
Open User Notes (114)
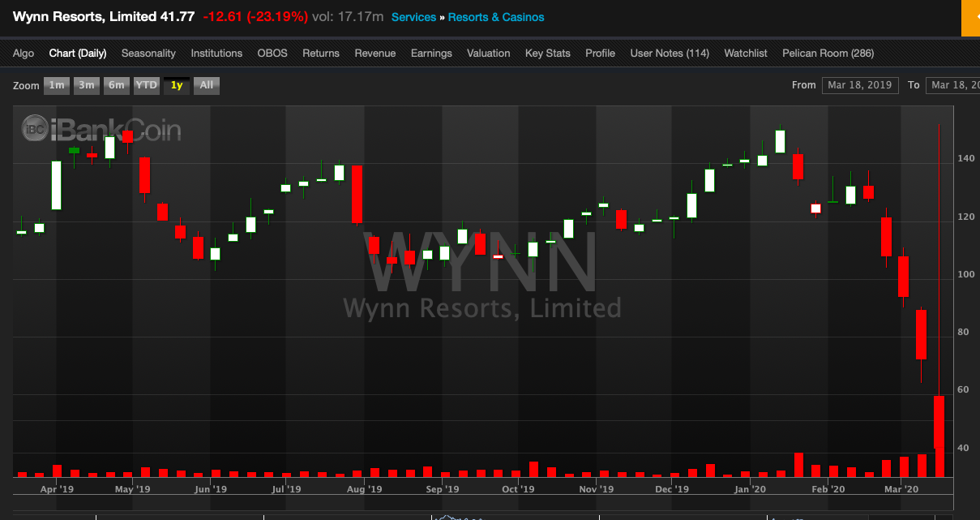(x=670, y=53)
